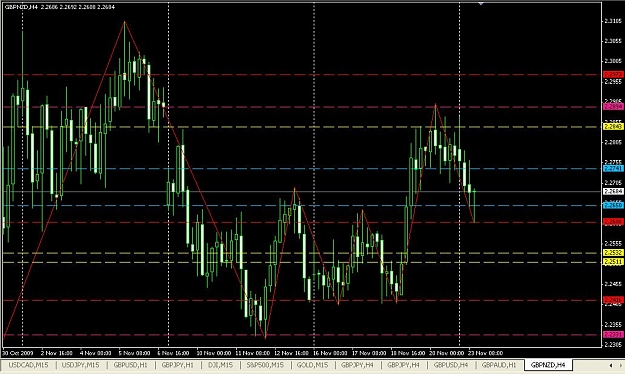Click the 10 Nov 00:00 time label

[x=214, y=353]
